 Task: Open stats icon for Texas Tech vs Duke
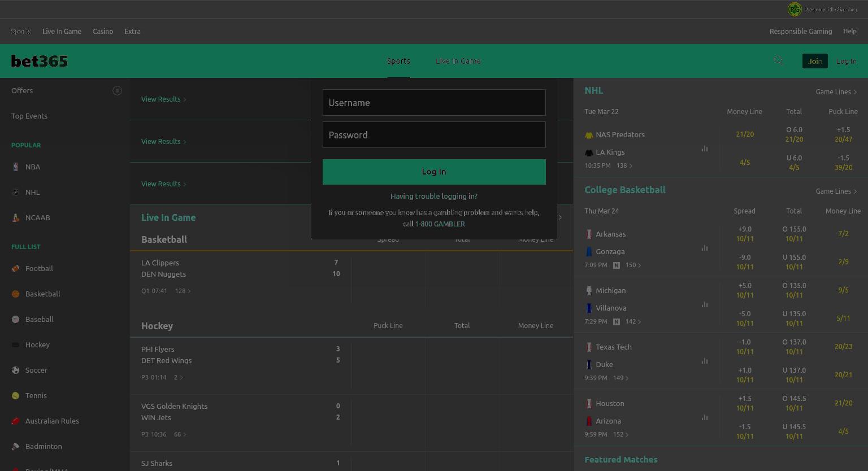click(x=705, y=361)
